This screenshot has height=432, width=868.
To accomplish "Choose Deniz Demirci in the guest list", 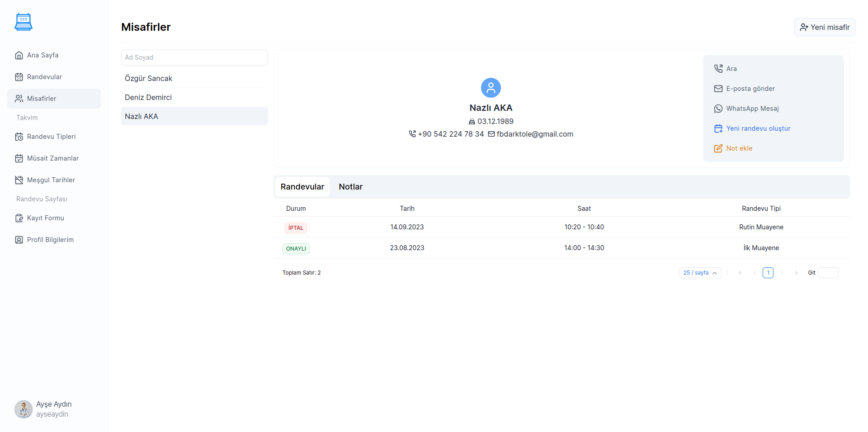I will [148, 97].
